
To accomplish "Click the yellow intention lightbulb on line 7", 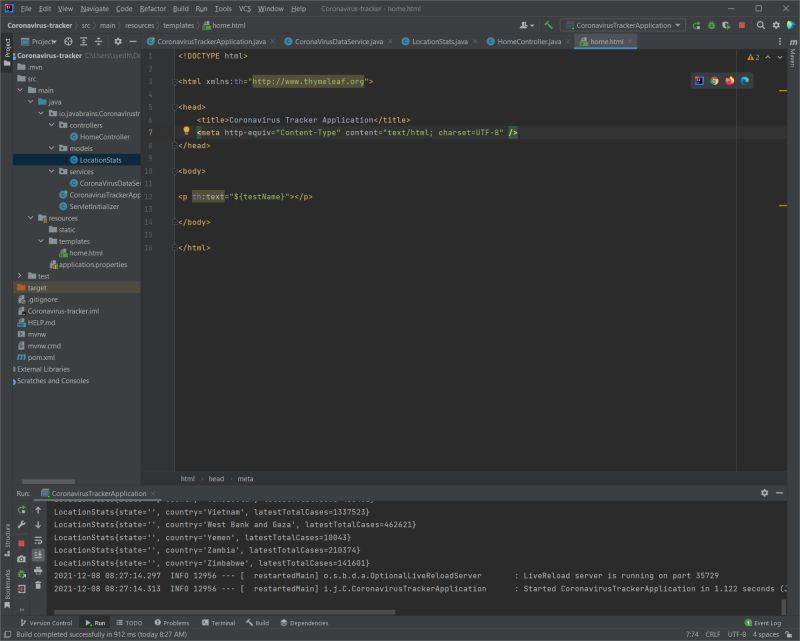I will point(186,131).
